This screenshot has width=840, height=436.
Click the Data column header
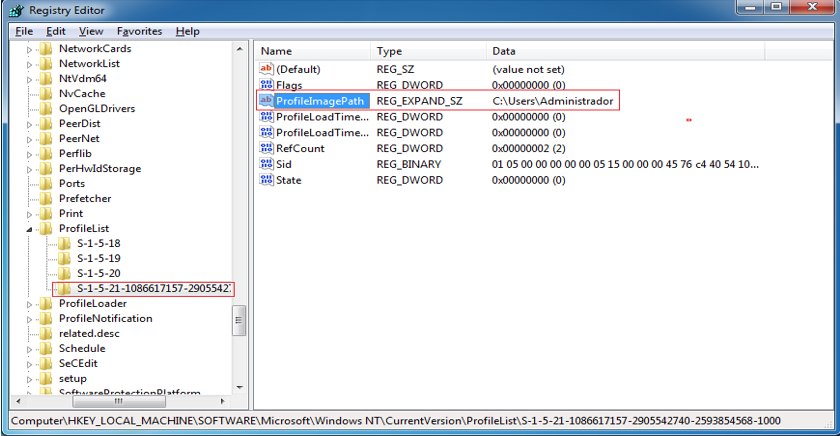pos(504,50)
